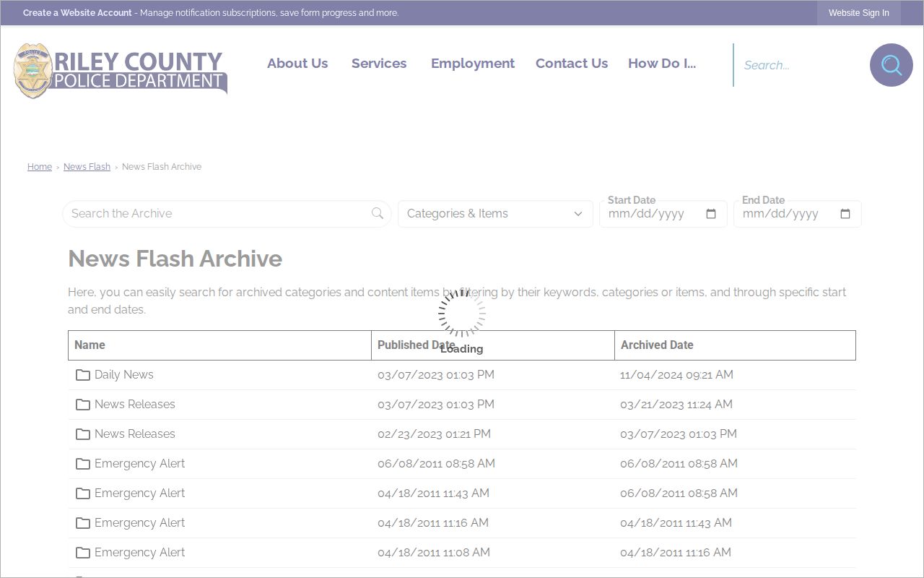Open the End Date calendar picker icon
Viewport: 924px width, 578px height.
tap(845, 214)
